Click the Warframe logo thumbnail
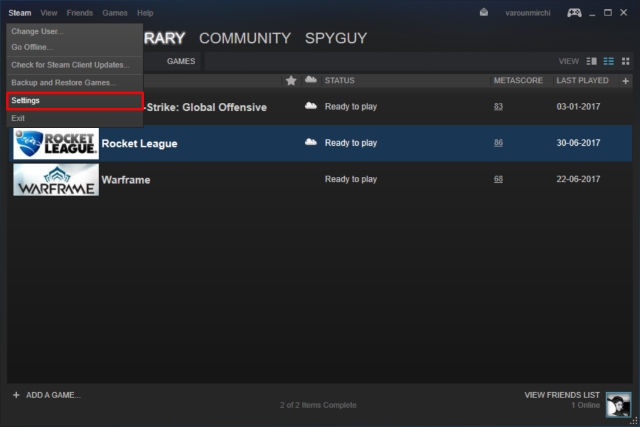 (56, 180)
